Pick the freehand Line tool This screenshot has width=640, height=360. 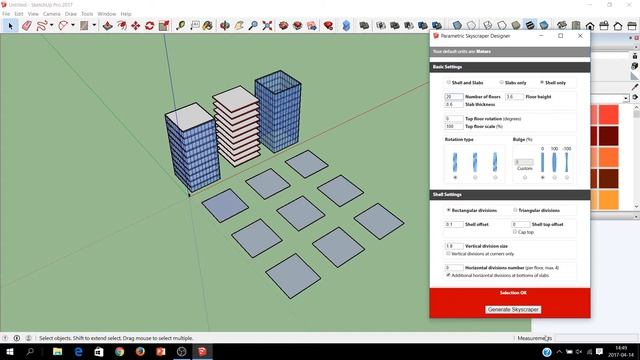coord(41,26)
